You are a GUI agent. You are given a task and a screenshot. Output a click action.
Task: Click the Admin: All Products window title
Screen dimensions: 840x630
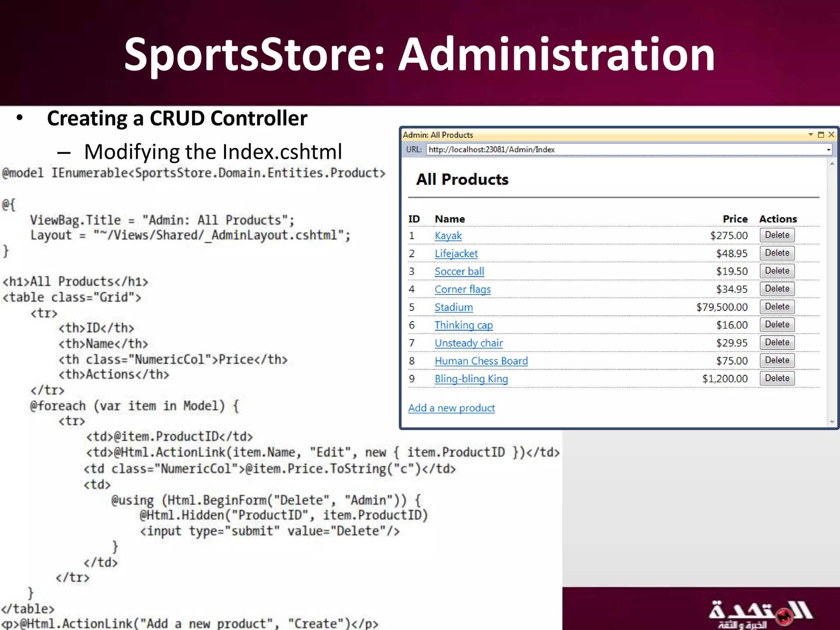coord(438,135)
